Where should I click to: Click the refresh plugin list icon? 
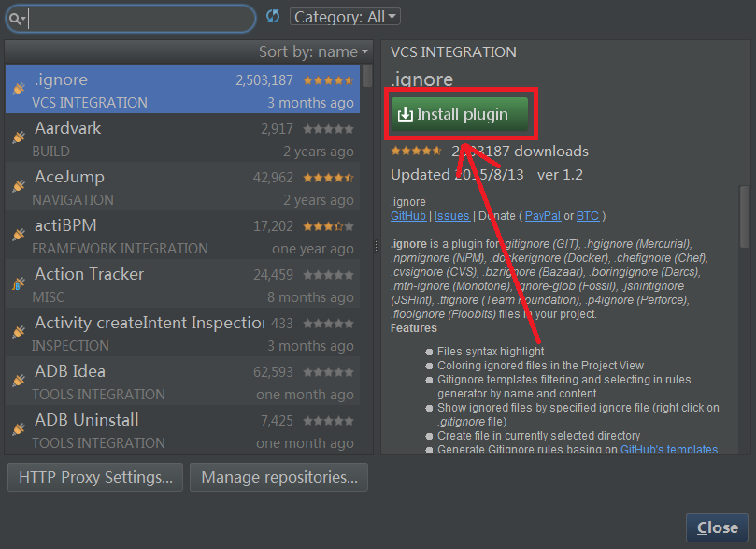[x=271, y=15]
